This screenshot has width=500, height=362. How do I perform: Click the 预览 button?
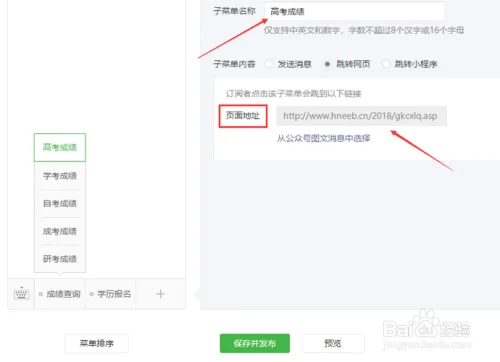click(333, 343)
